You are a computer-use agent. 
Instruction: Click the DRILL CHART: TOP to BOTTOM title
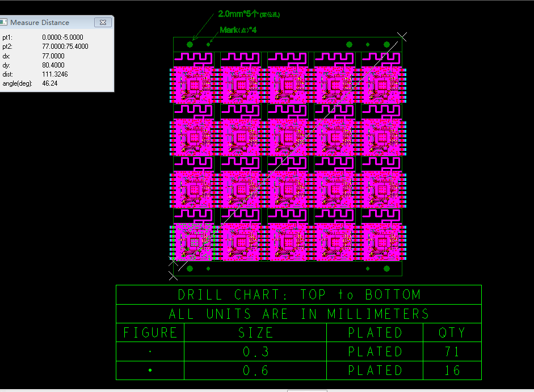(x=299, y=295)
